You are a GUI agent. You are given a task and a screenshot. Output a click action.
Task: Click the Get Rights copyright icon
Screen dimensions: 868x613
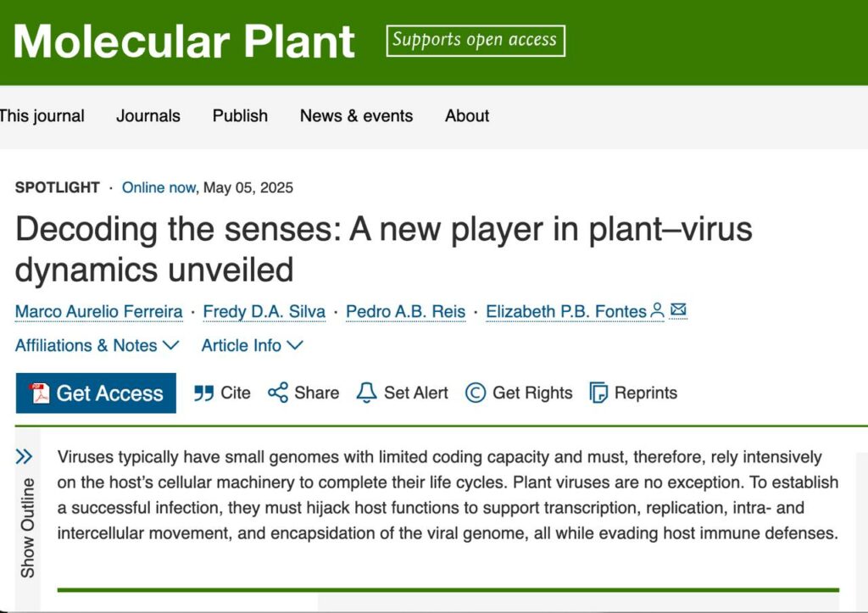pos(476,393)
